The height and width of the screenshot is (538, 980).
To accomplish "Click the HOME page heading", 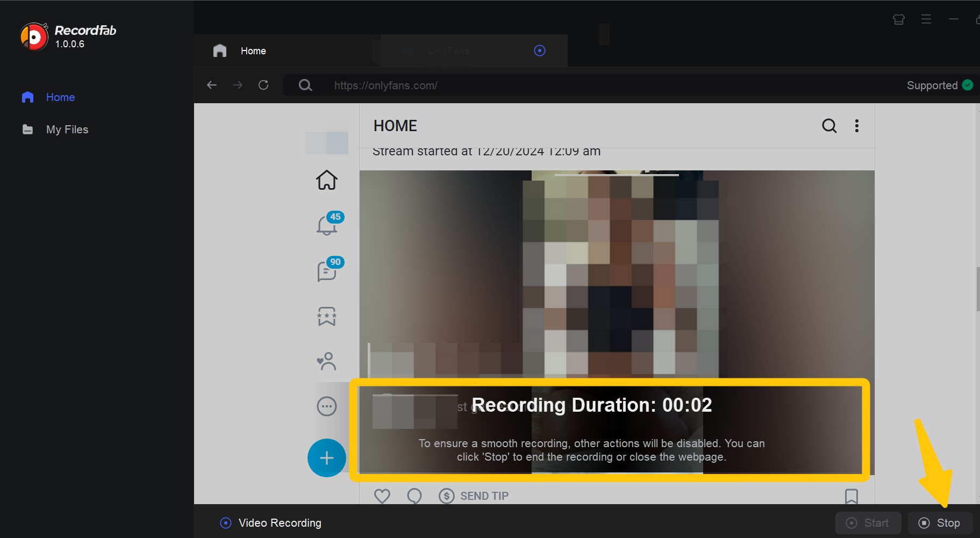I will pyautogui.click(x=395, y=126).
